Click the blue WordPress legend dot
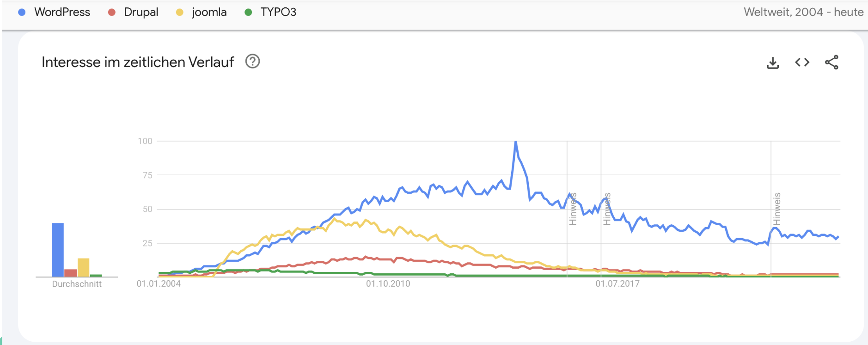This screenshot has height=345, width=868. [x=22, y=12]
